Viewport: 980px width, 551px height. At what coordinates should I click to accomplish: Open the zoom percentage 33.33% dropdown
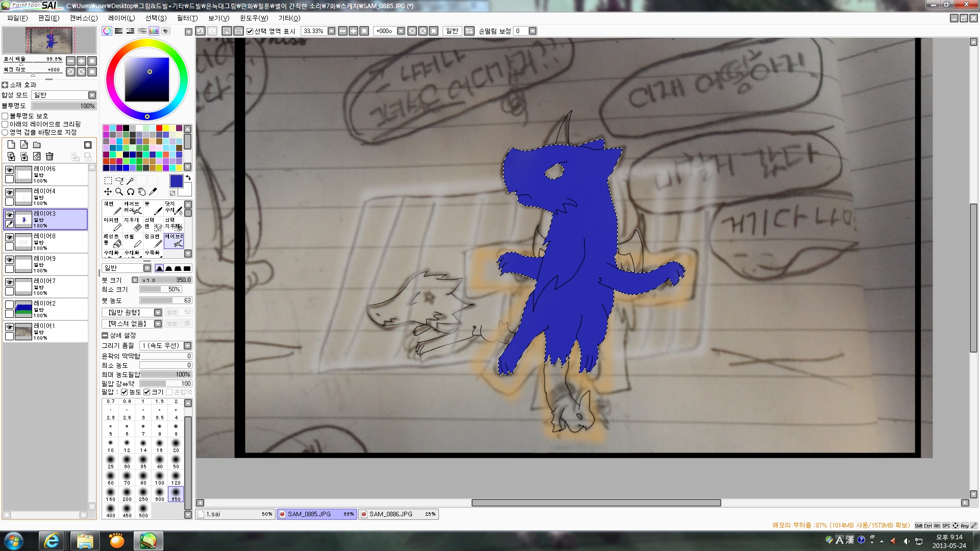tap(331, 31)
